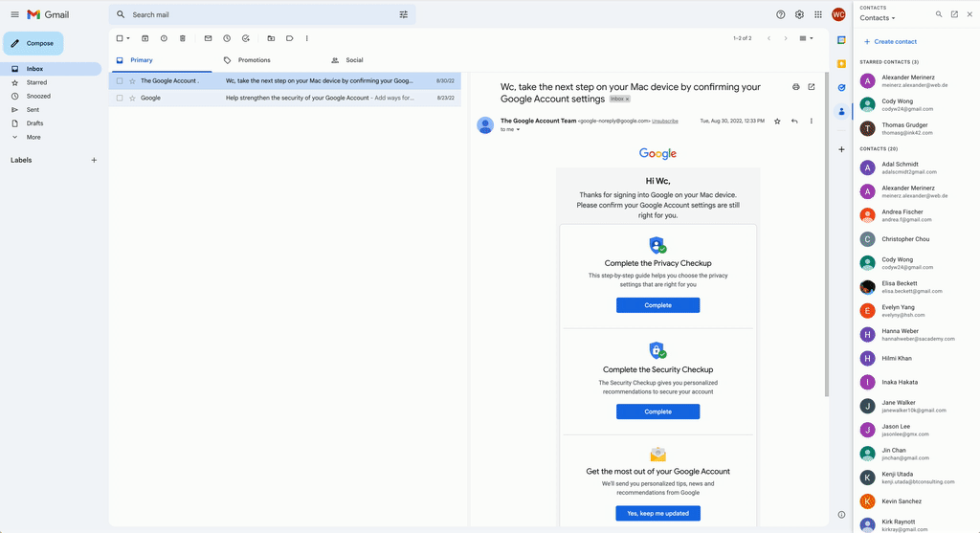This screenshot has height=533, width=980.
Task: Click Complete under Security Checkup
Action: (658, 411)
